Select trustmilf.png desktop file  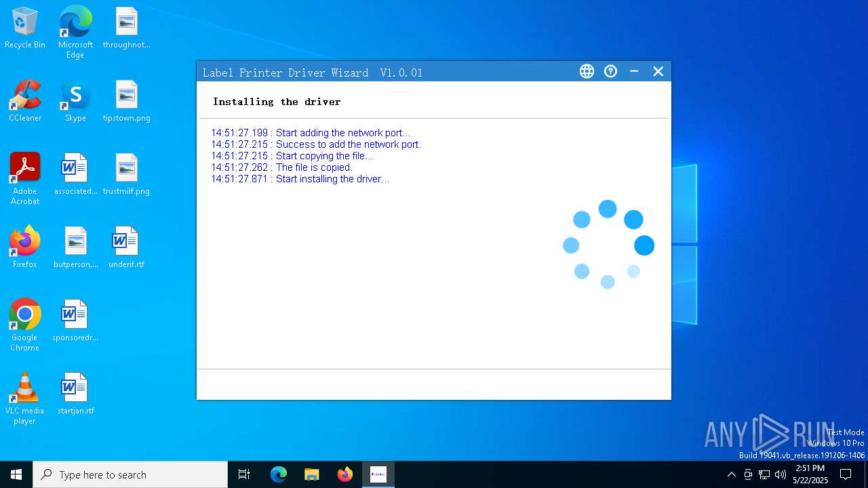[x=127, y=175]
